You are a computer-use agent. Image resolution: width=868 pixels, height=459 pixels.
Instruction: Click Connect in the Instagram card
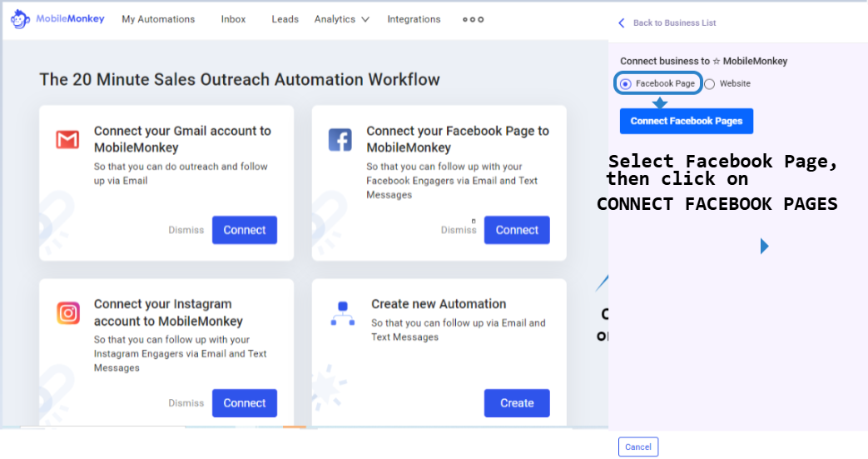click(x=245, y=403)
